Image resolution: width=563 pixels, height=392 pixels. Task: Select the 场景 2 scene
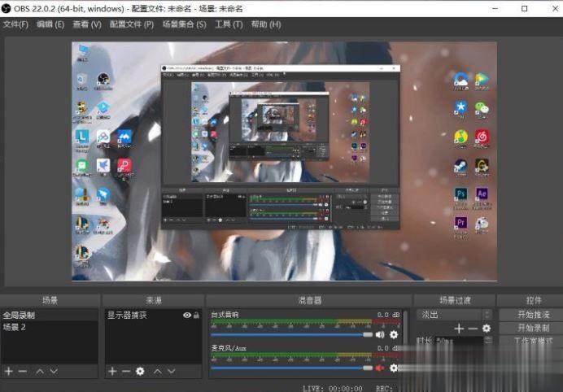tap(49, 327)
